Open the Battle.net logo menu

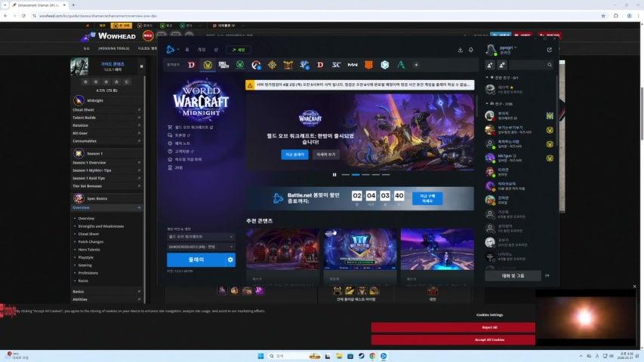click(171, 50)
